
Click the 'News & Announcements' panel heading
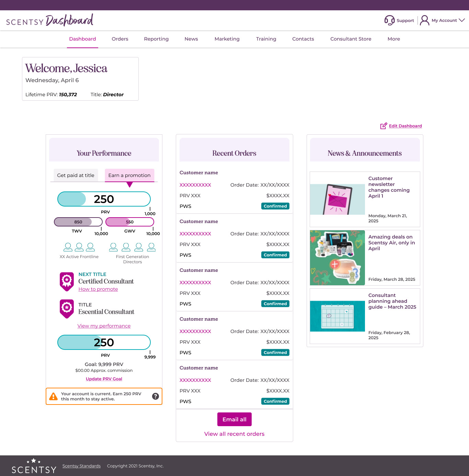pyautogui.click(x=365, y=153)
